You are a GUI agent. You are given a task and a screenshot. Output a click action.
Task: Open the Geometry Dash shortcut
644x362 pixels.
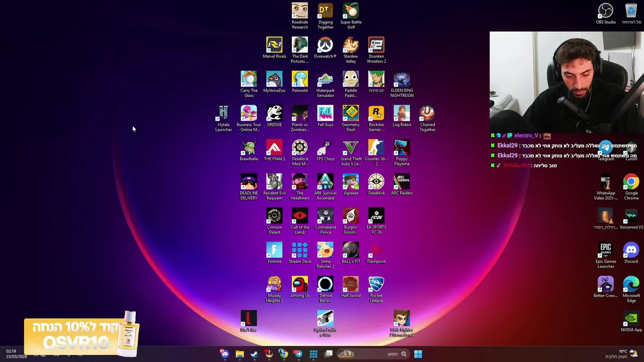pos(351,119)
